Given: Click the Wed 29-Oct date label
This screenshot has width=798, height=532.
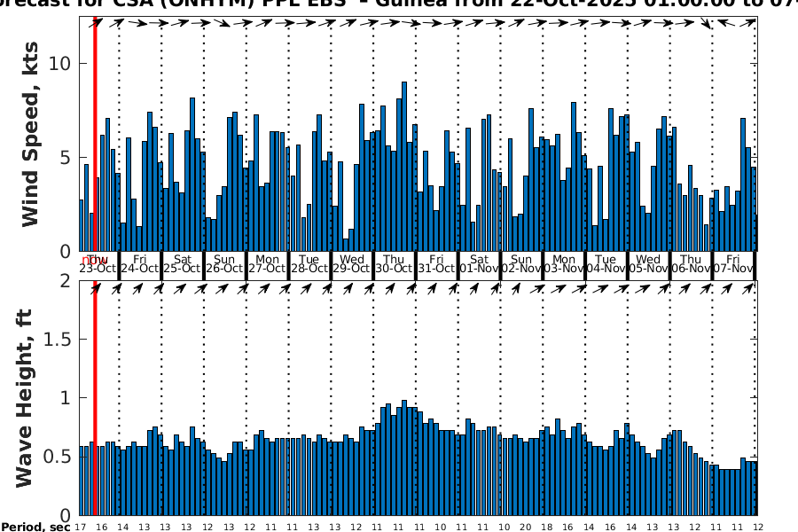Looking at the screenshot, I should tap(351, 263).
